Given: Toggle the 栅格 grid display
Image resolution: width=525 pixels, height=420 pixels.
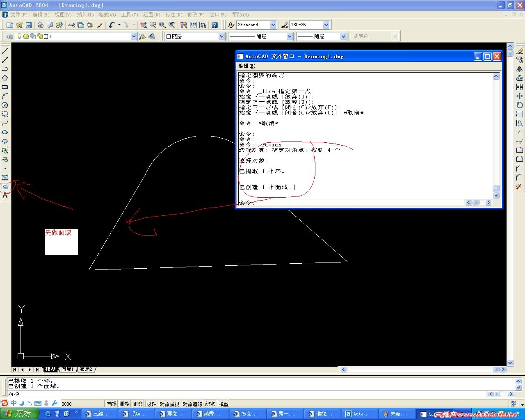Looking at the screenshot, I should (x=125, y=404).
